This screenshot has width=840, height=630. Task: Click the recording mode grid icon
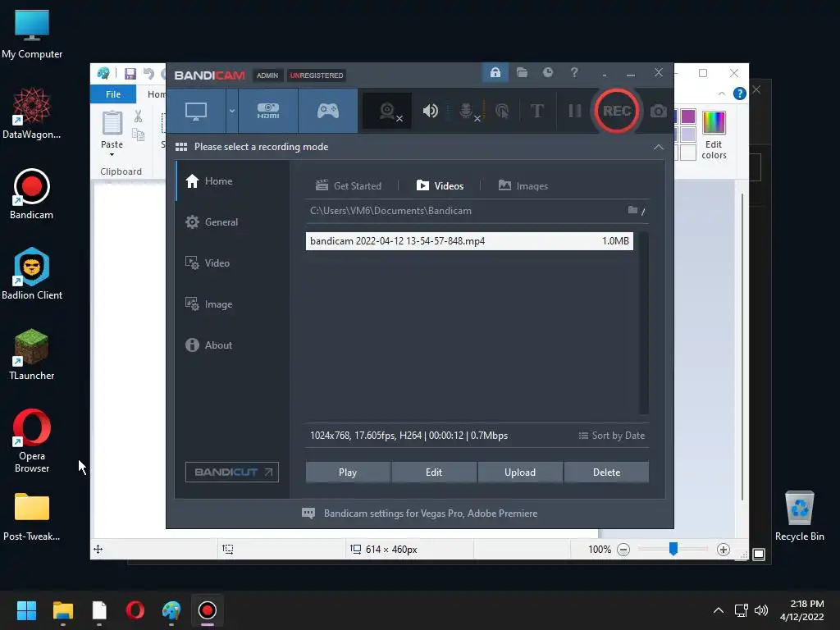pos(181,147)
